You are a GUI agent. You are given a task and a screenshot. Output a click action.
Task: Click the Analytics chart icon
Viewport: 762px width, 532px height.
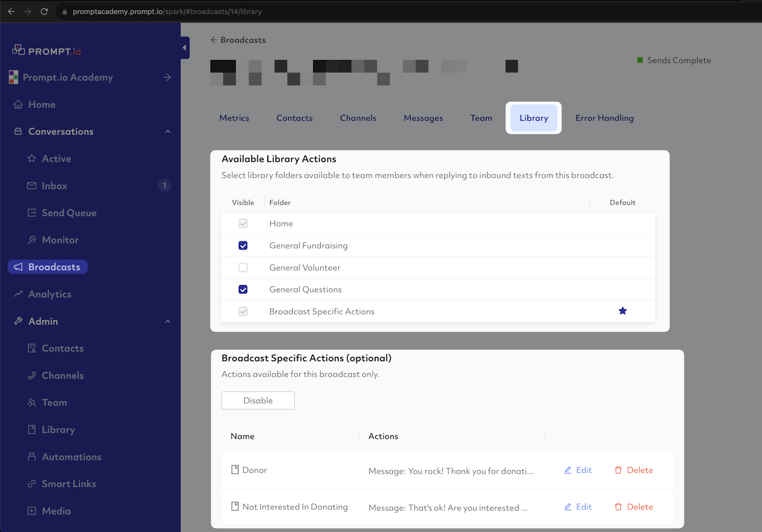(x=18, y=294)
